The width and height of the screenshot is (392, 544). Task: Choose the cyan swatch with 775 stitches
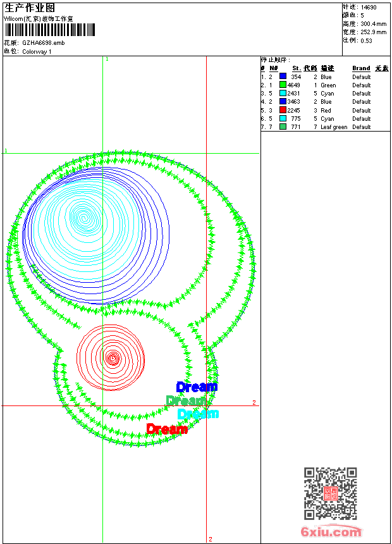[x=283, y=118]
